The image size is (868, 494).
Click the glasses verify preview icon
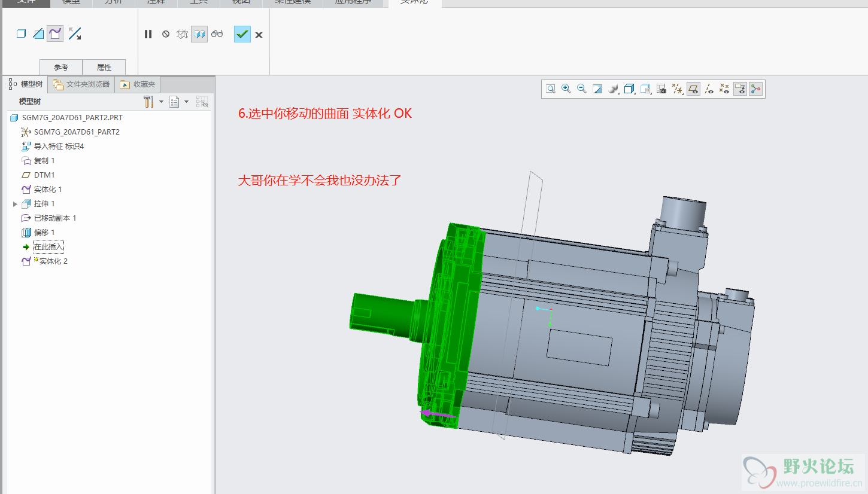point(217,34)
